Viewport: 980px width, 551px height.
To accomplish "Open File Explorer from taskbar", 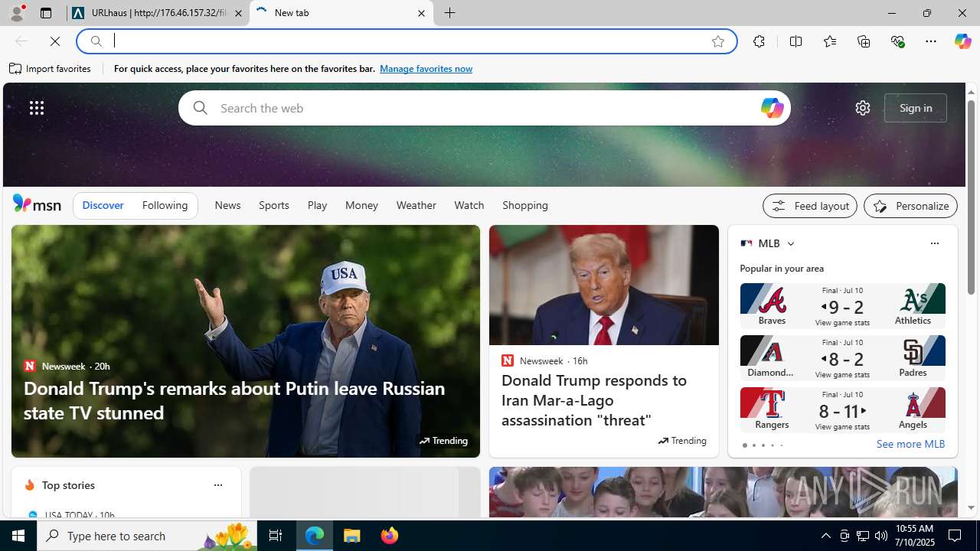I will click(x=352, y=536).
